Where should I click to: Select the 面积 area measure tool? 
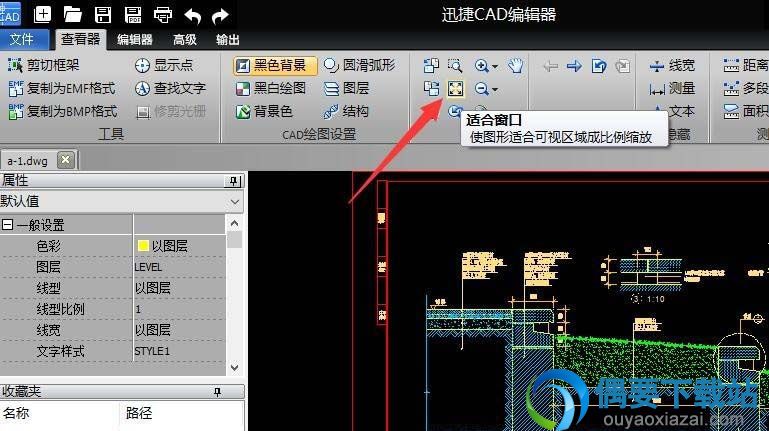pyautogui.click(x=746, y=111)
